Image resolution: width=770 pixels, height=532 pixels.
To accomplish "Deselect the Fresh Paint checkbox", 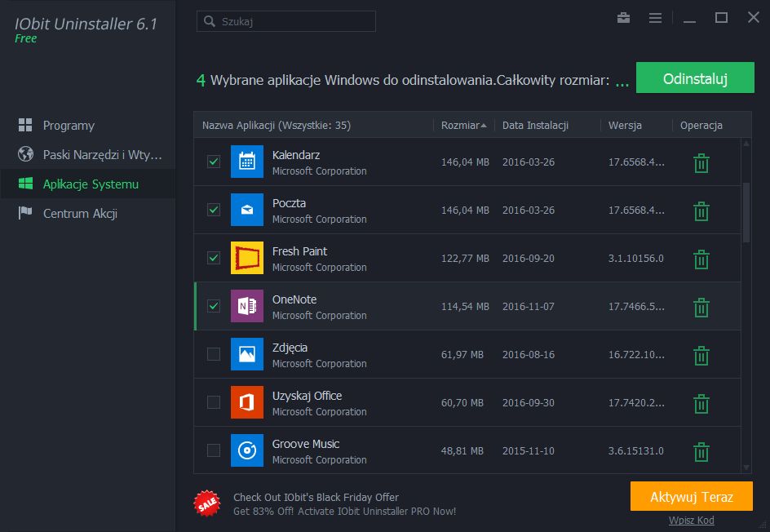I will tap(214, 258).
